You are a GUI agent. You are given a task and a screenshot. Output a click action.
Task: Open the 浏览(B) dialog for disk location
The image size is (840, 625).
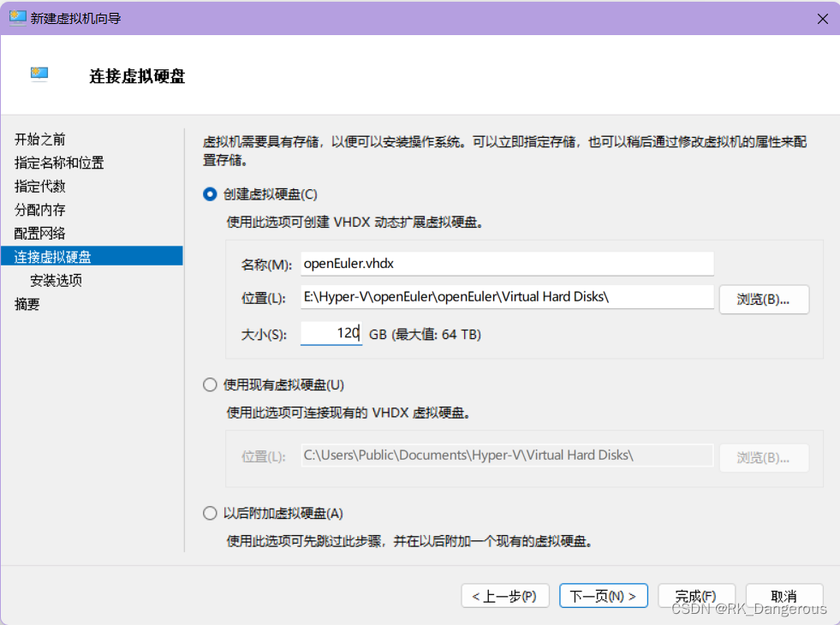764,300
